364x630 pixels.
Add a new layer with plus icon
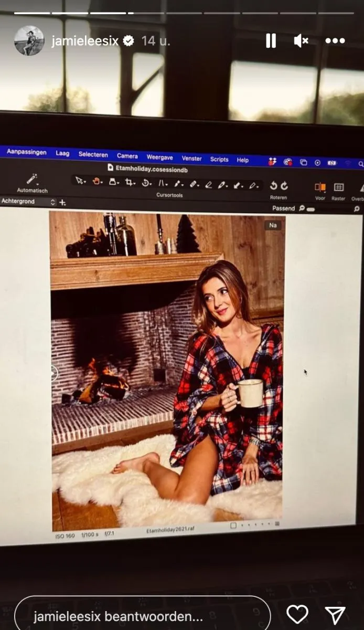click(x=62, y=202)
